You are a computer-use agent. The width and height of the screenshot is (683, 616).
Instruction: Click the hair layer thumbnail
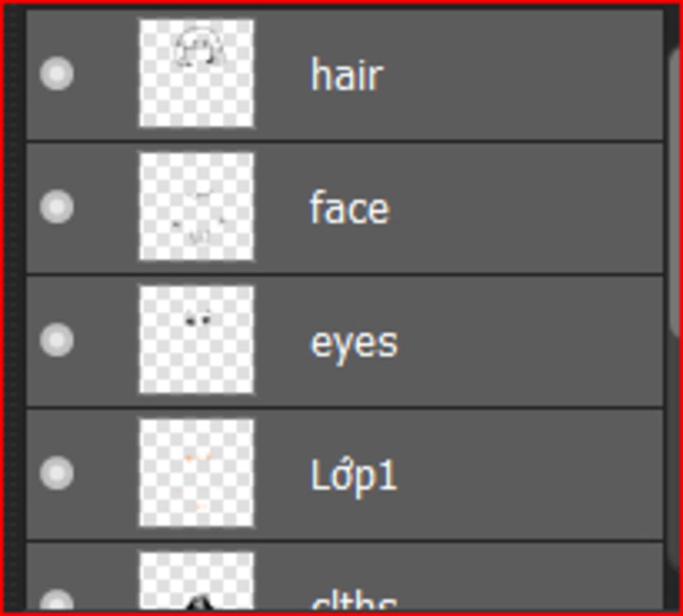[197, 73]
